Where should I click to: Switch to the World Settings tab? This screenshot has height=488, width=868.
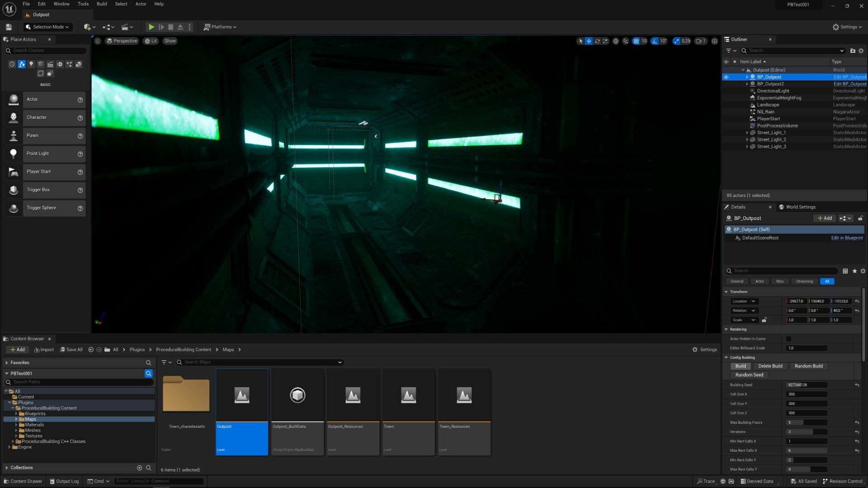tap(797, 207)
